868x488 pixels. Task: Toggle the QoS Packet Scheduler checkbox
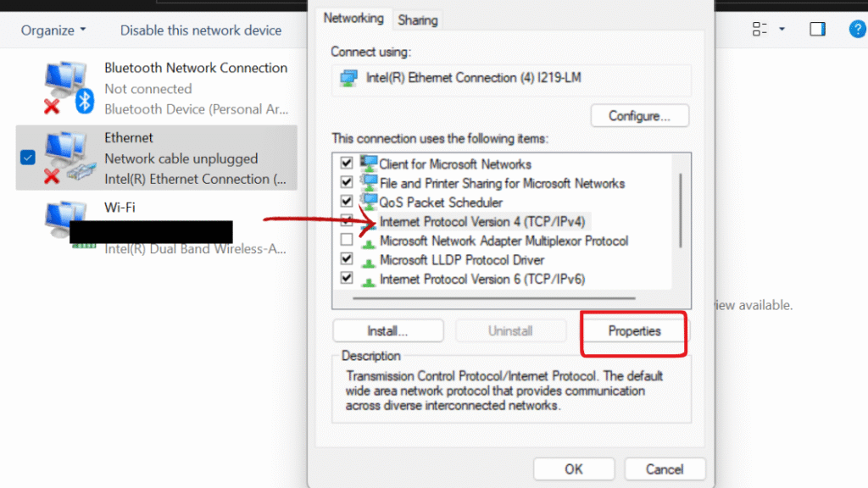(x=347, y=201)
